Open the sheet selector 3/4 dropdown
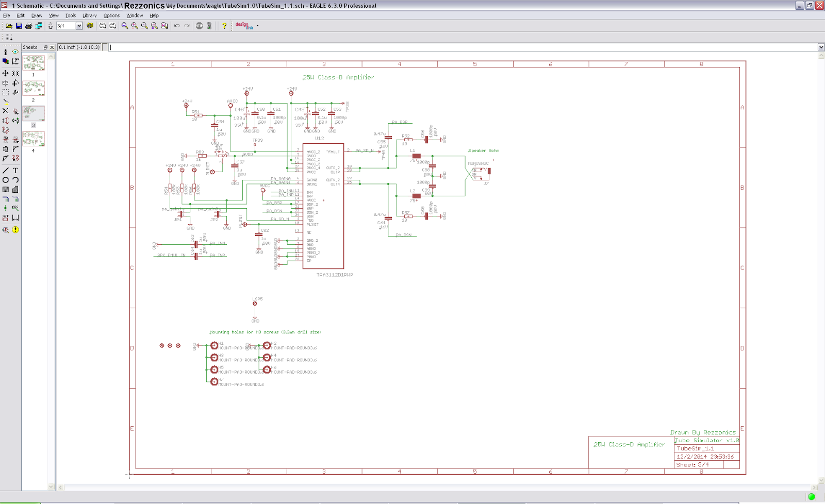This screenshot has width=825, height=504. click(x=79, y=26)
